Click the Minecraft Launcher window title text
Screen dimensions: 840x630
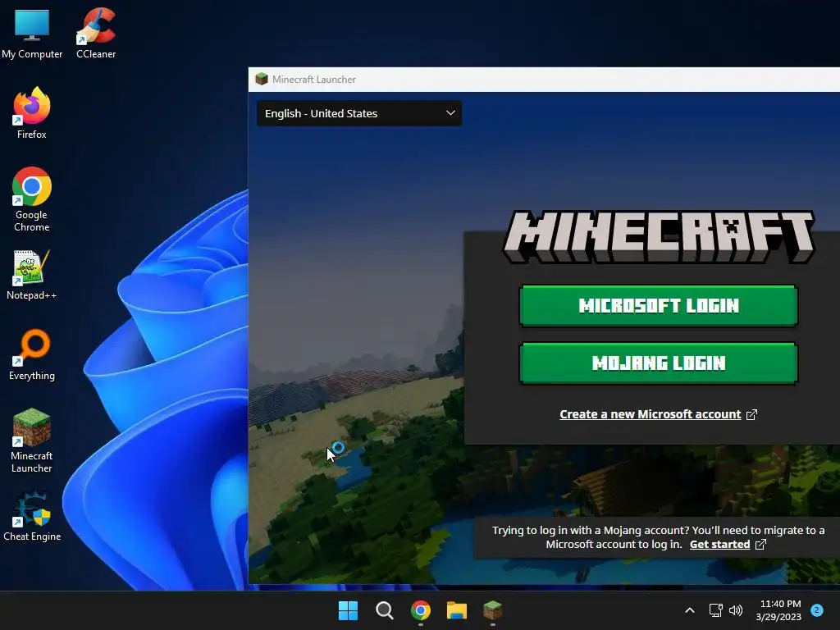(314, 80)
